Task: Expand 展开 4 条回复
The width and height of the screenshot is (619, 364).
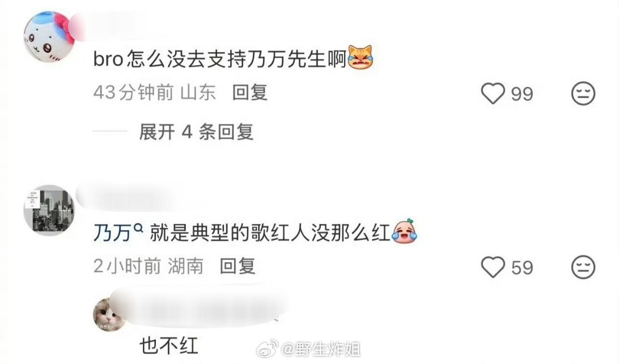Action: (x=196, y=132)
